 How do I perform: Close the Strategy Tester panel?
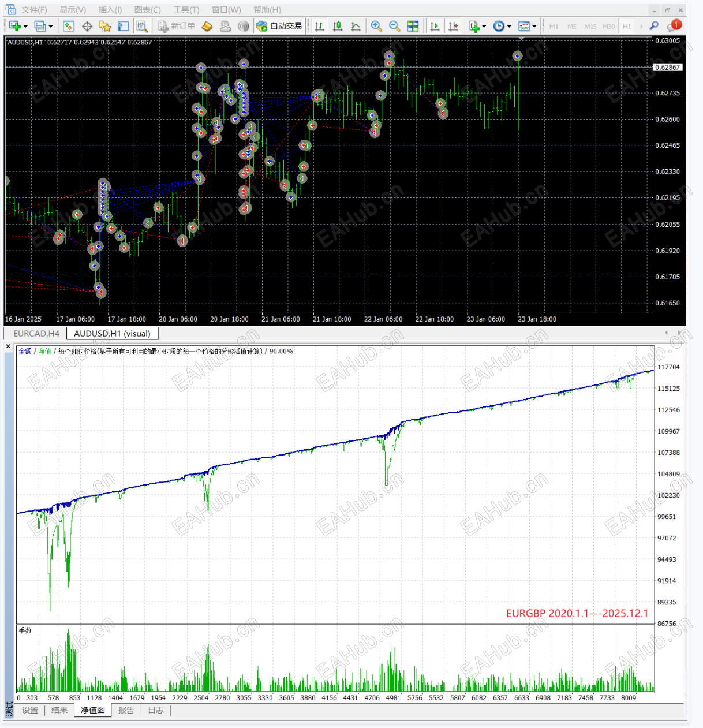(x=8, y=346)
